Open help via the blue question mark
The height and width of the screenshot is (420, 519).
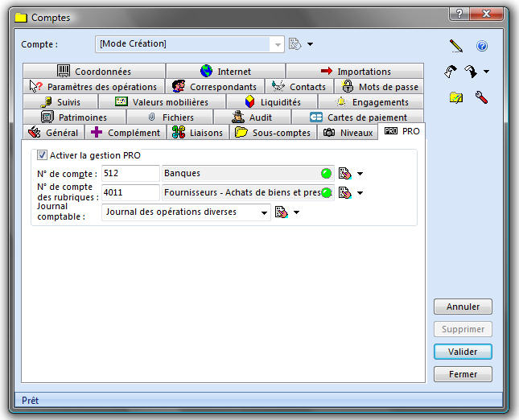pos(482,46)
